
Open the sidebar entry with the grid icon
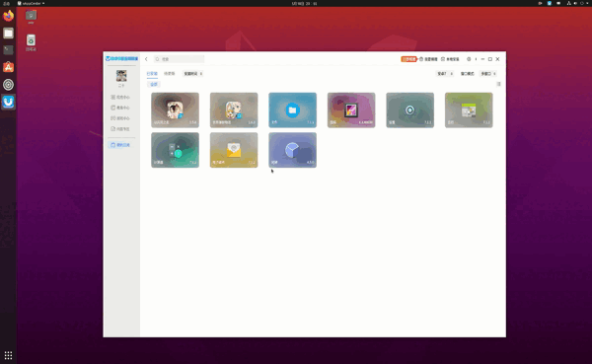coord(120,97)
